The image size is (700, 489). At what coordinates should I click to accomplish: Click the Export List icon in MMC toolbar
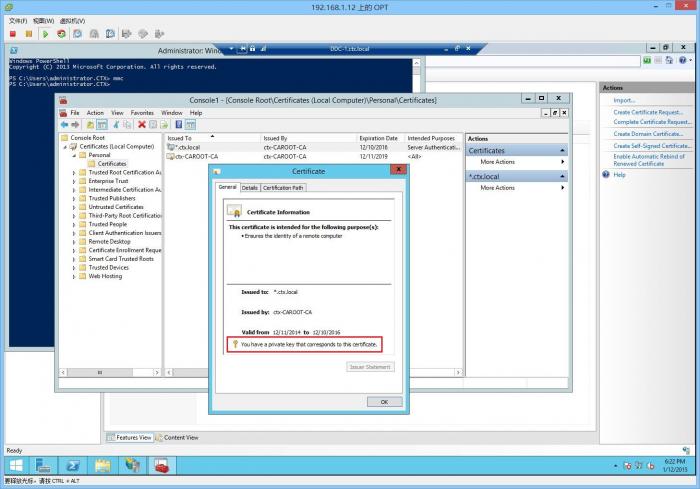click(x=164, y=125)
